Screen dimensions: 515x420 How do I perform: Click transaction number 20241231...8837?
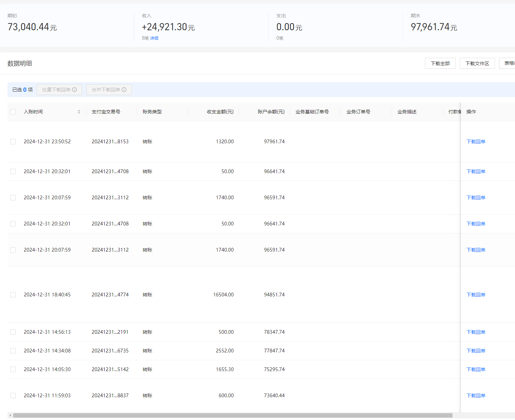click(110, 396)
